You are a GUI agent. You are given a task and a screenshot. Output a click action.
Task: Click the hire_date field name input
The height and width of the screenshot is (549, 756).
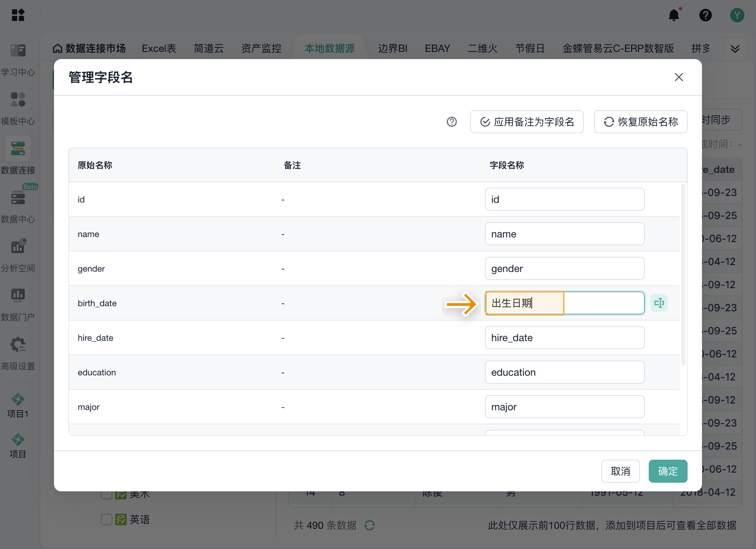[565, 338]
